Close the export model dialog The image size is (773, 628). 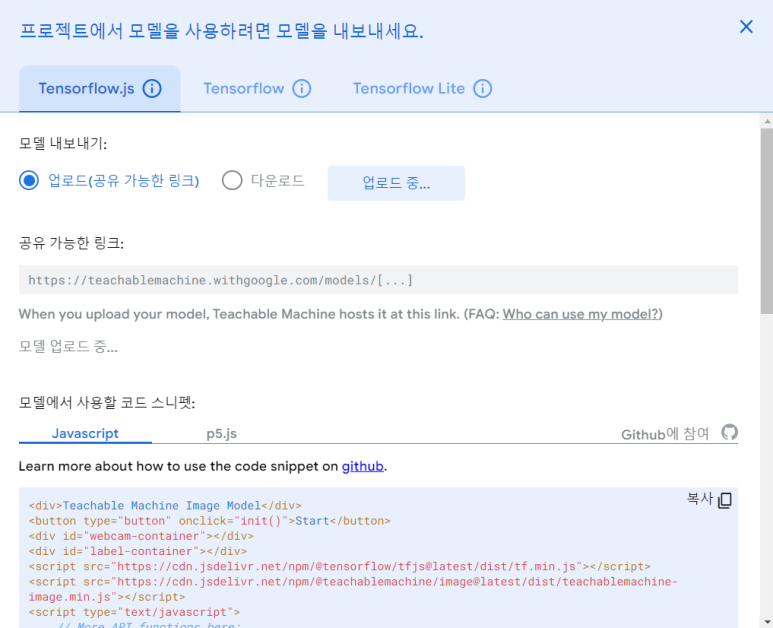(x=746, y=27)
